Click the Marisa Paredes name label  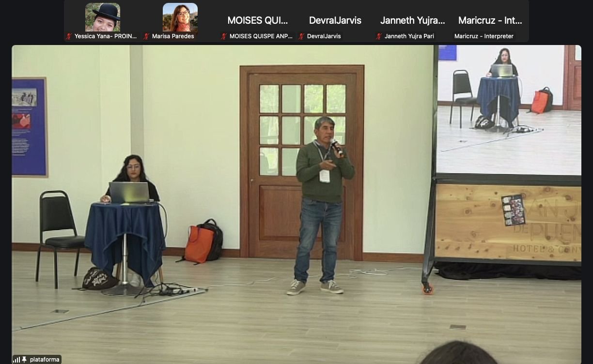tap(173, 36)
